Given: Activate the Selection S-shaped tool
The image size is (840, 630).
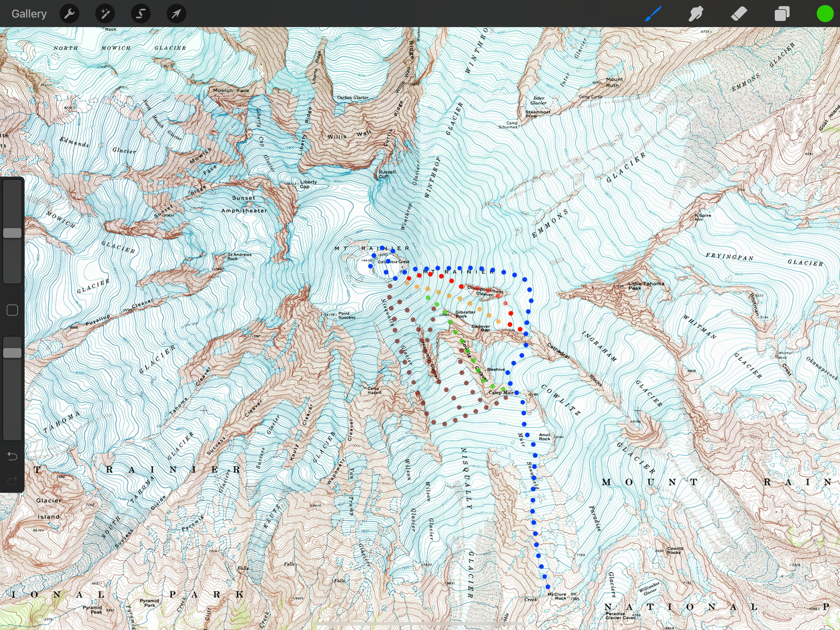Looking at the screenshot, I should (x=141, y=14).
